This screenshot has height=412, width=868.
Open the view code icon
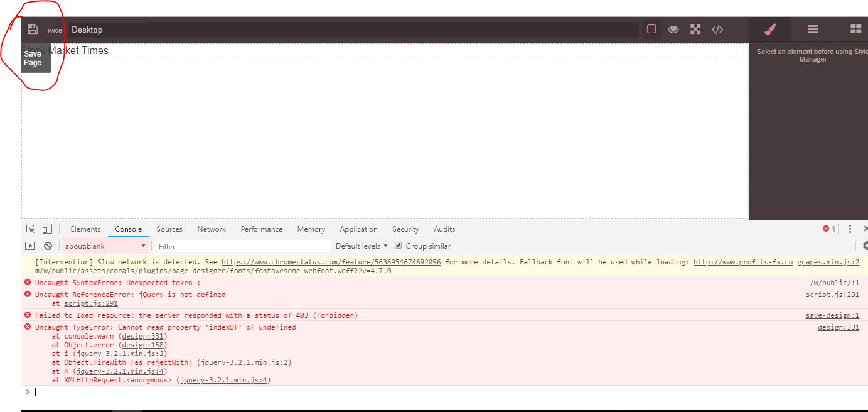(x=717, y=30)
